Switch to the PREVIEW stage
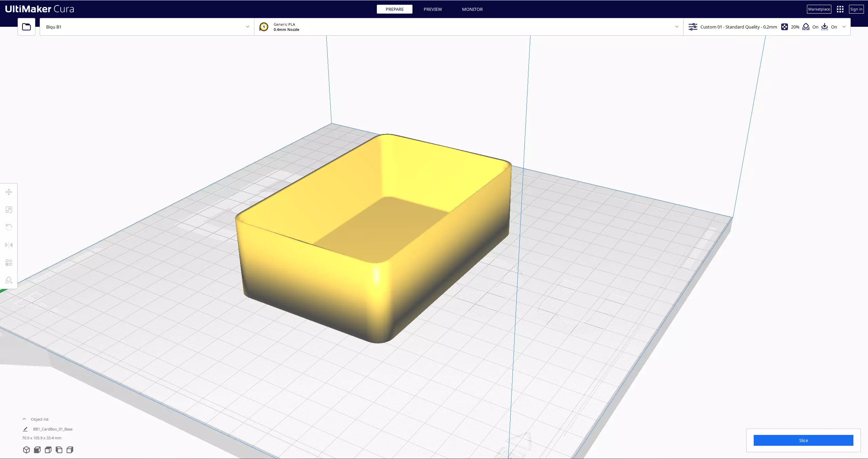The height and width of the screenshot is (459, 868). (433, 9)
